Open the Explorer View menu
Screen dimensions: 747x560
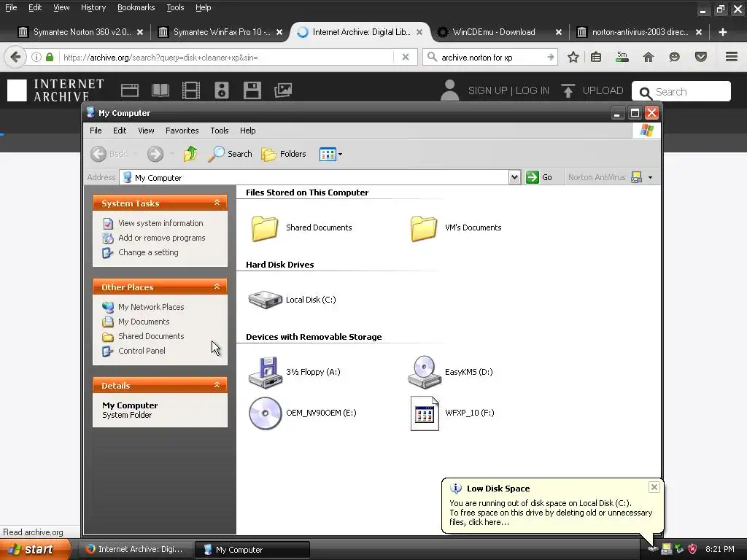[x=146, y=131]
